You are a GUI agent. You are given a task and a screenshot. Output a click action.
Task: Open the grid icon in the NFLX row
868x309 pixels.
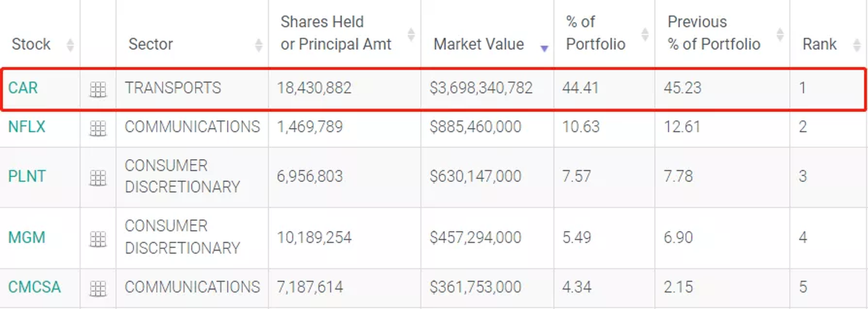pyautogui.click(x=98, y=128)
